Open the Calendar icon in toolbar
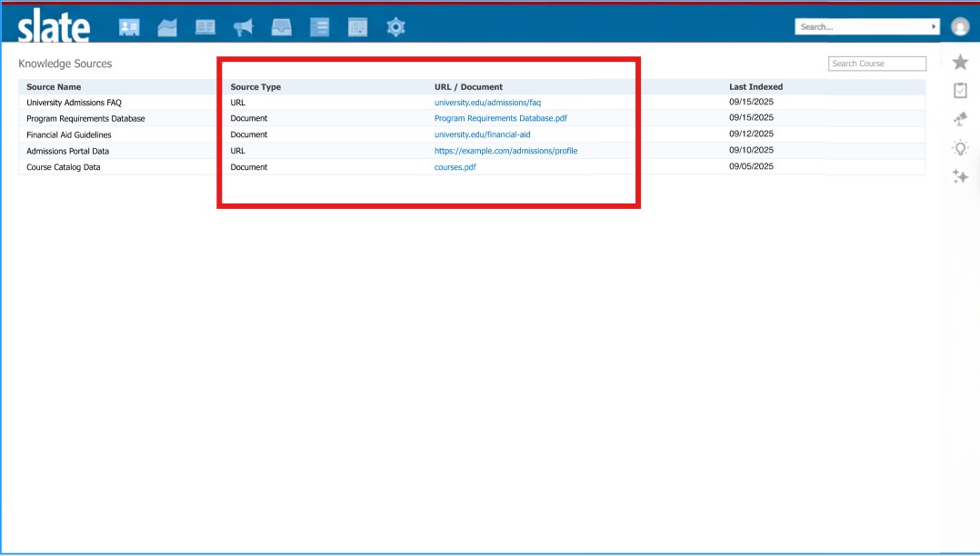The width and height of the screenshot is (980, 556). [357, 26]
